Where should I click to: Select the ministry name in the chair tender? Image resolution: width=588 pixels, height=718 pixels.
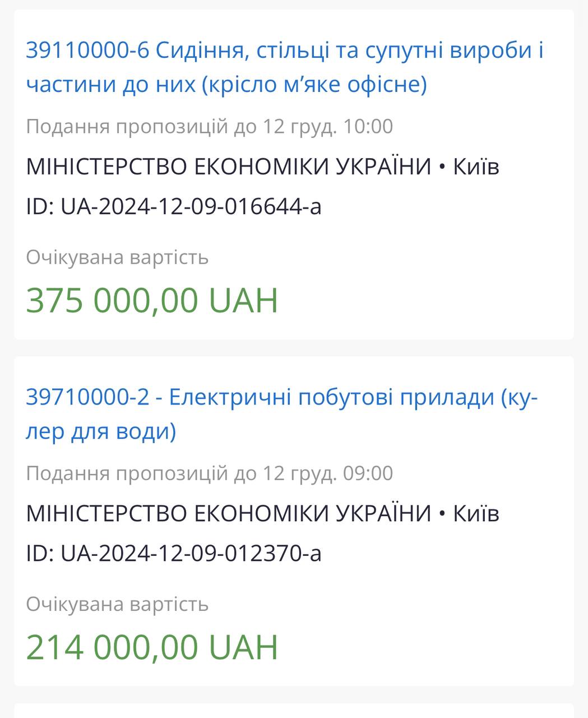pyautogui.click(x=229, y=167)
